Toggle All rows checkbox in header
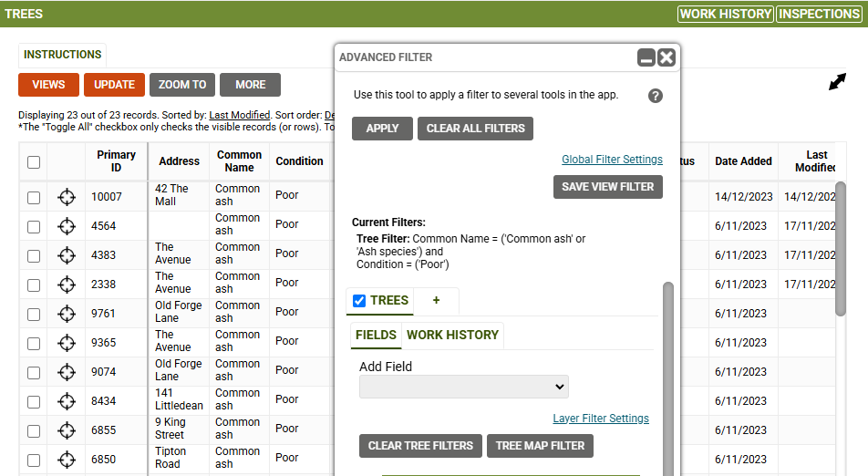Image resolution: width=868 pixels, height=476 pixels. click(x=34, y=162)
